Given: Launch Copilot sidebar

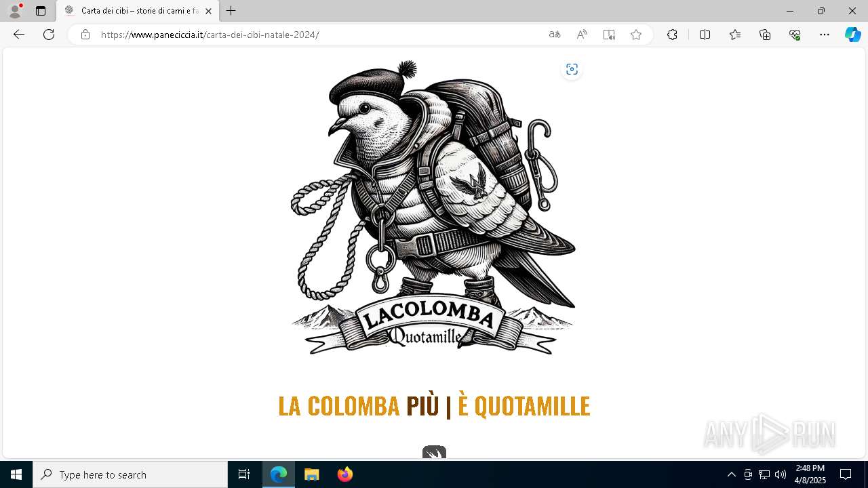Looking at the screenshot, I should tap(852, 35).
